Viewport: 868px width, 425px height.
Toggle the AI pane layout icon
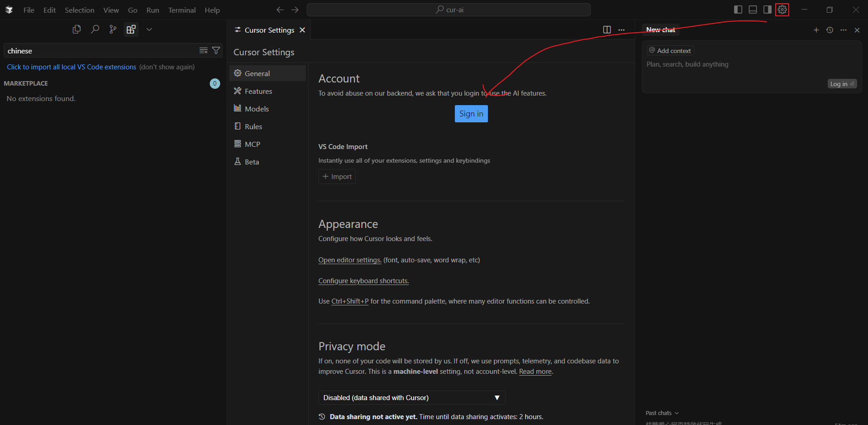click(x=767, y=10)
